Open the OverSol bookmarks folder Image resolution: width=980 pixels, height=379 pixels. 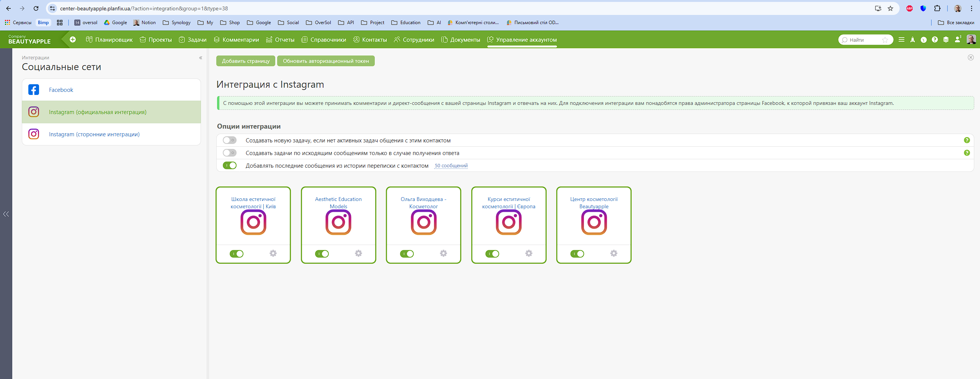tap(318, 23)
